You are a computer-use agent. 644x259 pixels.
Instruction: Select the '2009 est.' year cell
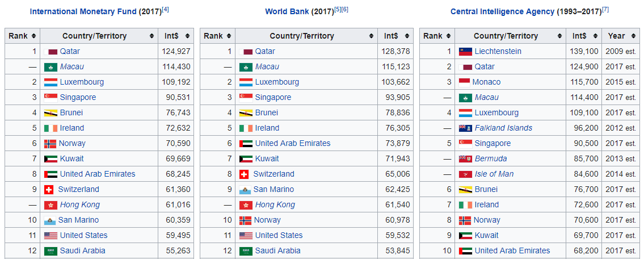click(x=621, y=51)
